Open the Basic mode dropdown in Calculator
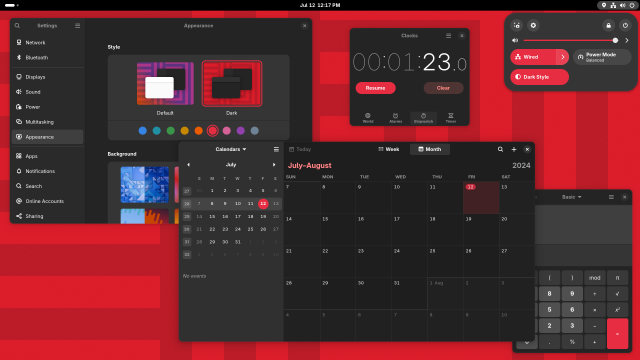The width and height of the screenshot is (640, 360). pos(571,197)
